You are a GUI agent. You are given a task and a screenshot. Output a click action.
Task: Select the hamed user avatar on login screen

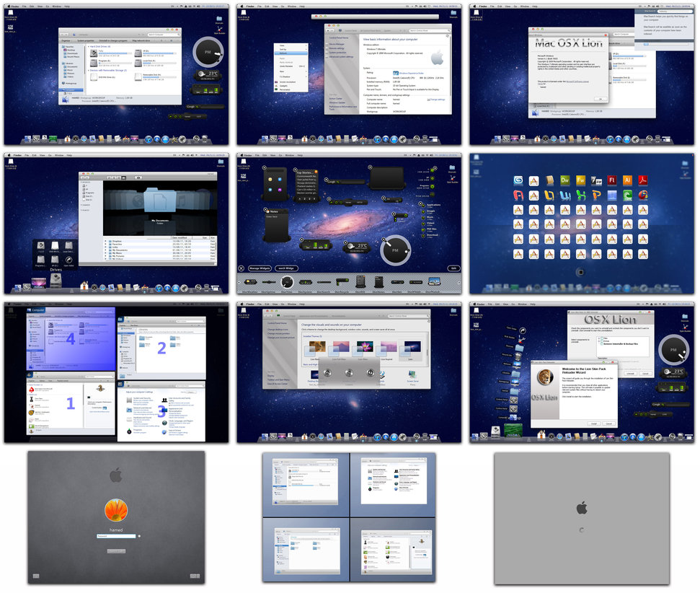pyautogui.click(x=116, y=510)
